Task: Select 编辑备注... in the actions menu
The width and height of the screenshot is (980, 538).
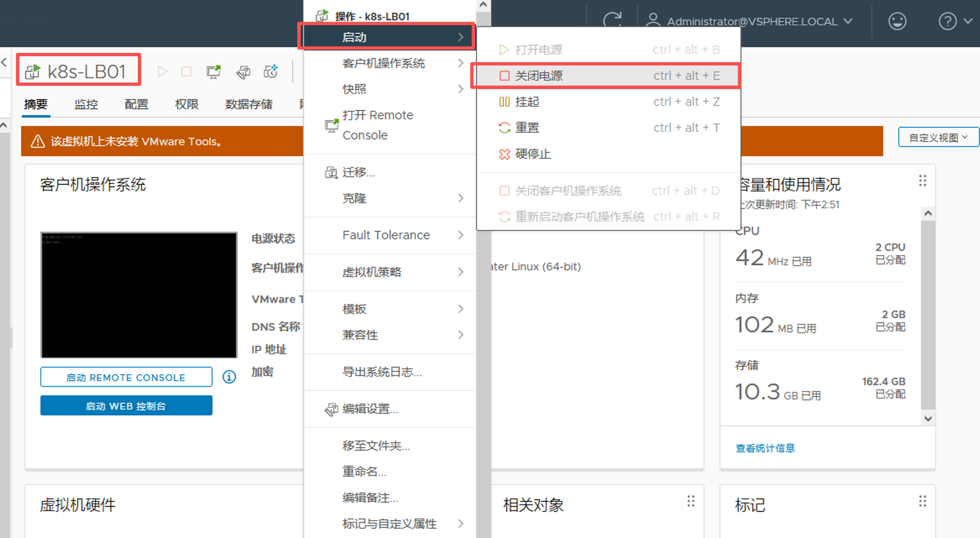Action: [x=390, y=497]
